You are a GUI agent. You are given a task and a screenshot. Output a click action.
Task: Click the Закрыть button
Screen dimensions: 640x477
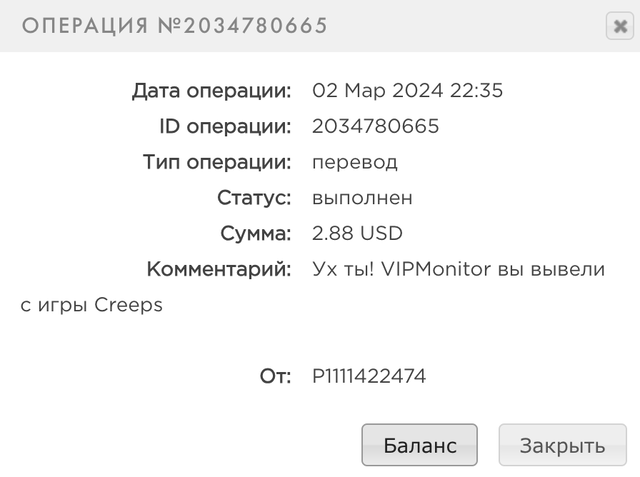click(562, 445)
